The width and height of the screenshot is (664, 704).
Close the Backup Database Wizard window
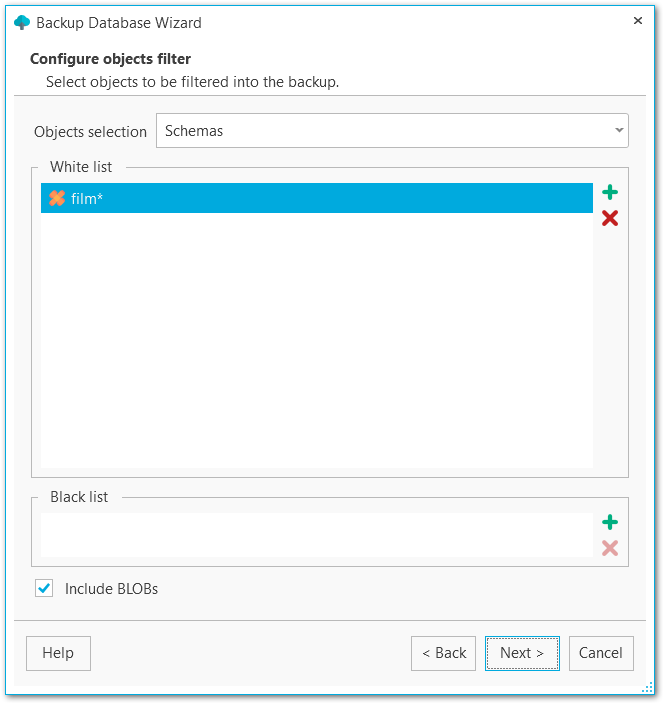tap(638, 21)
